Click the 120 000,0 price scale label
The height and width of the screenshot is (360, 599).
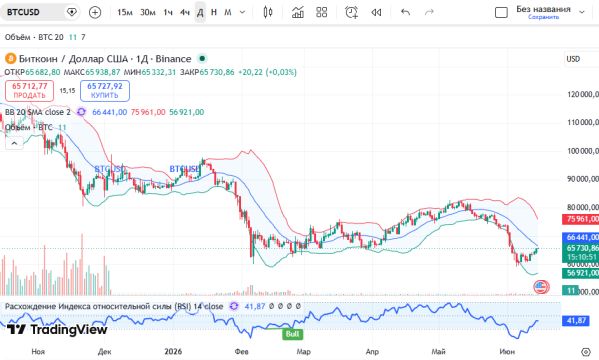click(582, 94)
